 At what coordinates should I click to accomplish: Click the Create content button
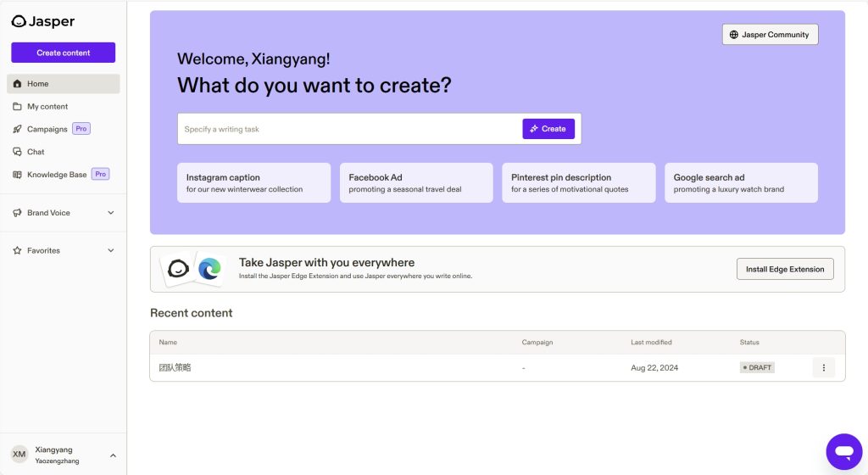(63, 53)
